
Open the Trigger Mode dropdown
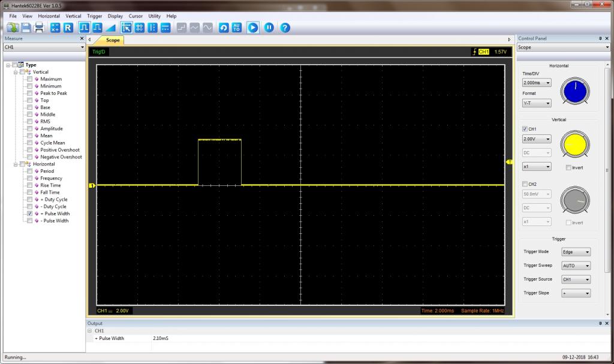pos(576,252)
